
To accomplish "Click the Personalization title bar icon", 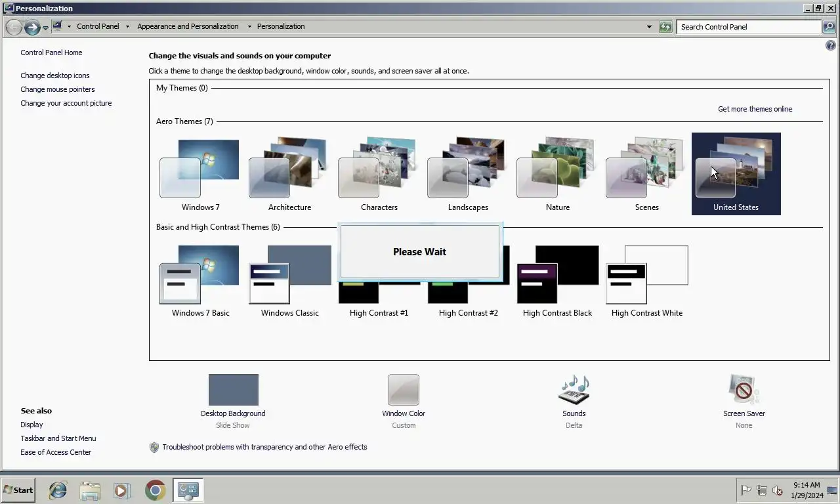I will click(x=9, y=9).
